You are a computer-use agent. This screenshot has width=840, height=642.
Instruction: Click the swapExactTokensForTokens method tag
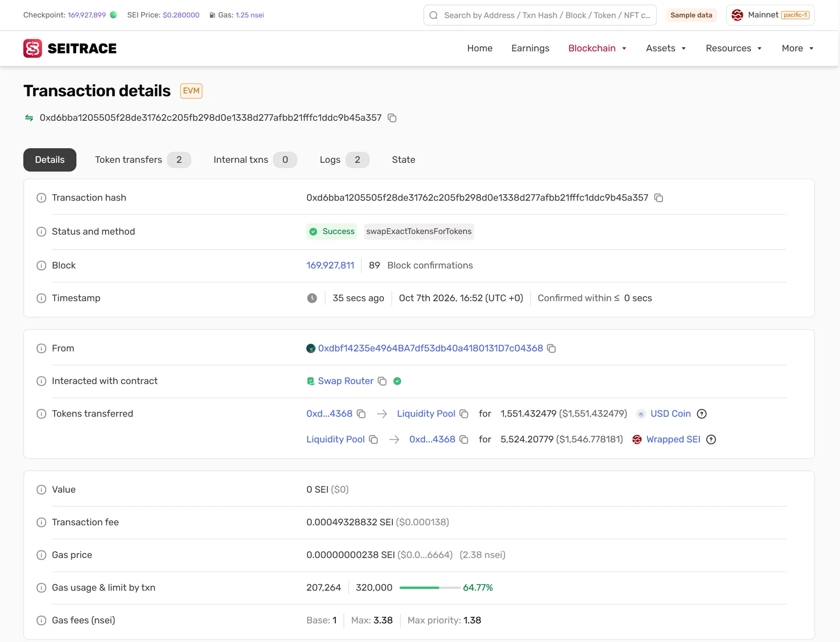click(419, 232)
